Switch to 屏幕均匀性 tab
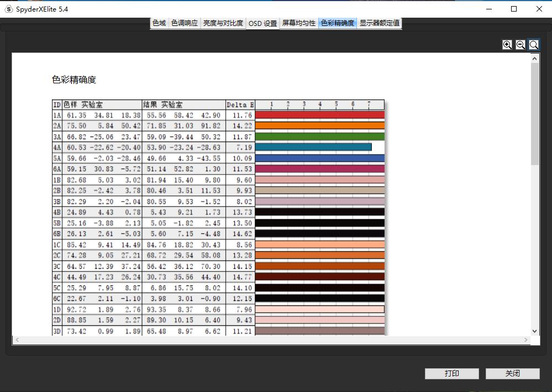Viewport: 552px width, 392px height. (299, 23)
